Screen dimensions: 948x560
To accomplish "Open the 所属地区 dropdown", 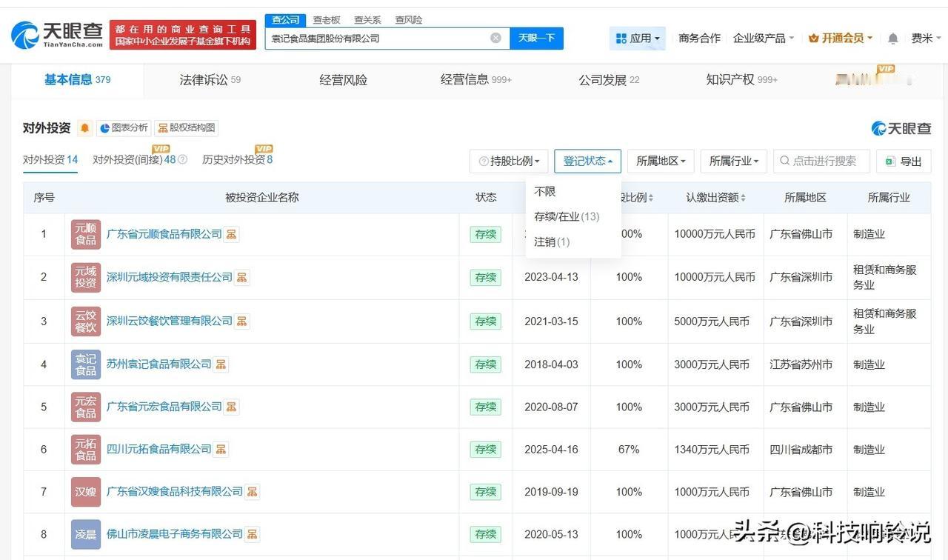I will 661,161.
